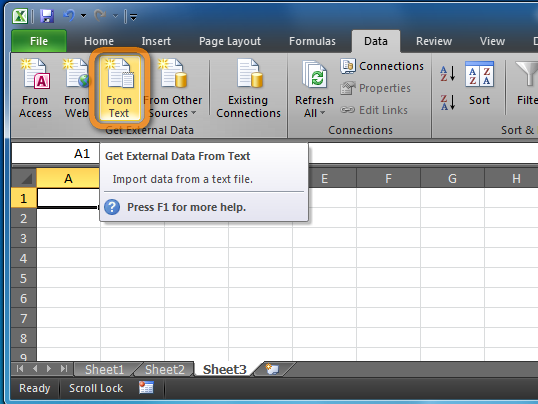This screenshot has height=404, width=538.
Task: Click inside the Name Box showing A1
Action: [56, 153]
